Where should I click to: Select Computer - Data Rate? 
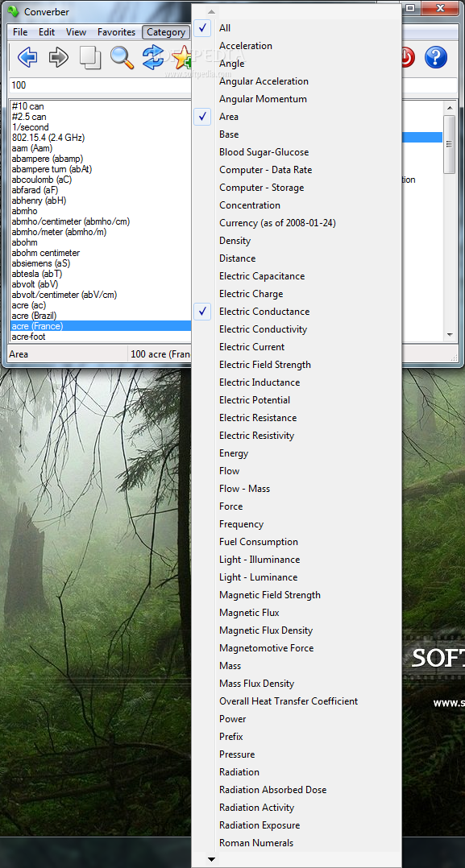297,170
